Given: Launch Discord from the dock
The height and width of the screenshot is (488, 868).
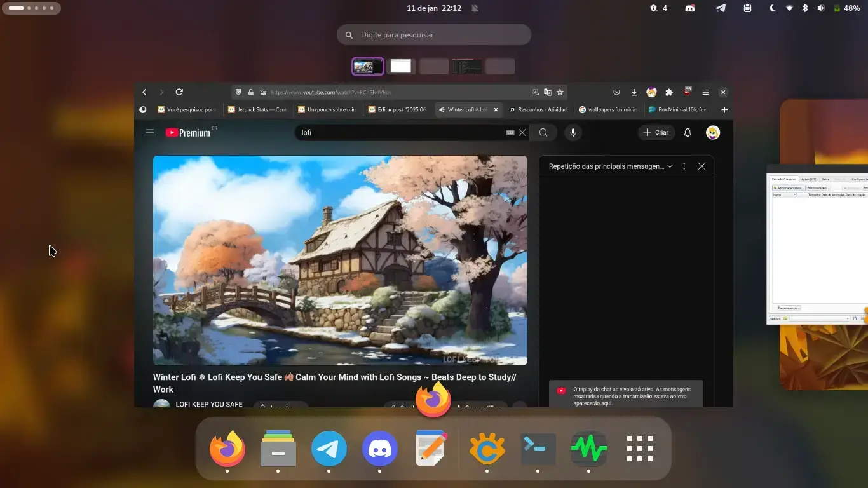Looking at the screenshot, I should 379,449.
